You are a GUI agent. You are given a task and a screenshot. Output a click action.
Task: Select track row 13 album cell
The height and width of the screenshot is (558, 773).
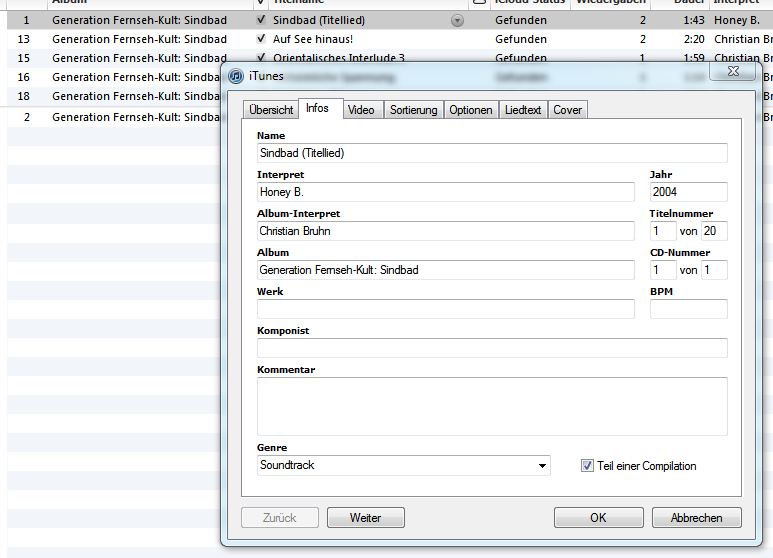(x=140, y=39)
